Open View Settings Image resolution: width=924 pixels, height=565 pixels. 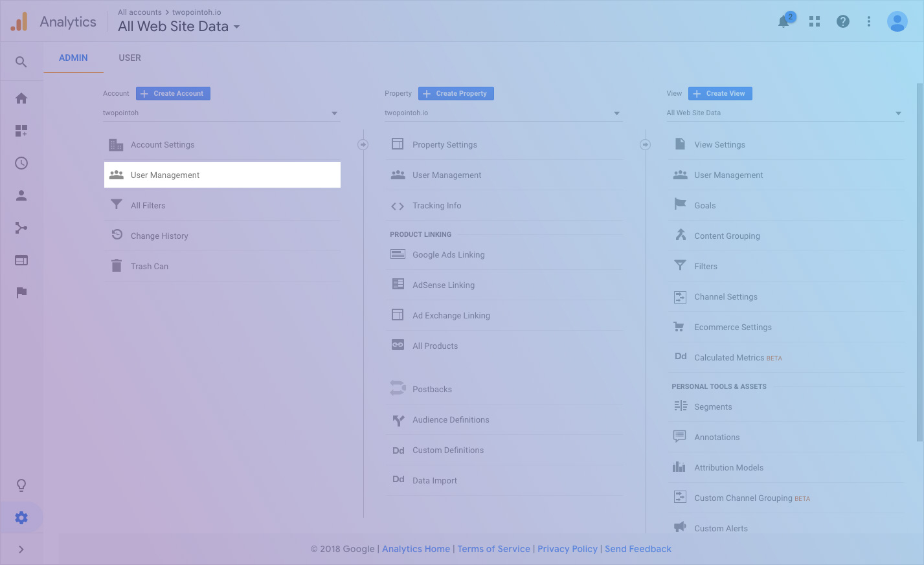point(786,145)
